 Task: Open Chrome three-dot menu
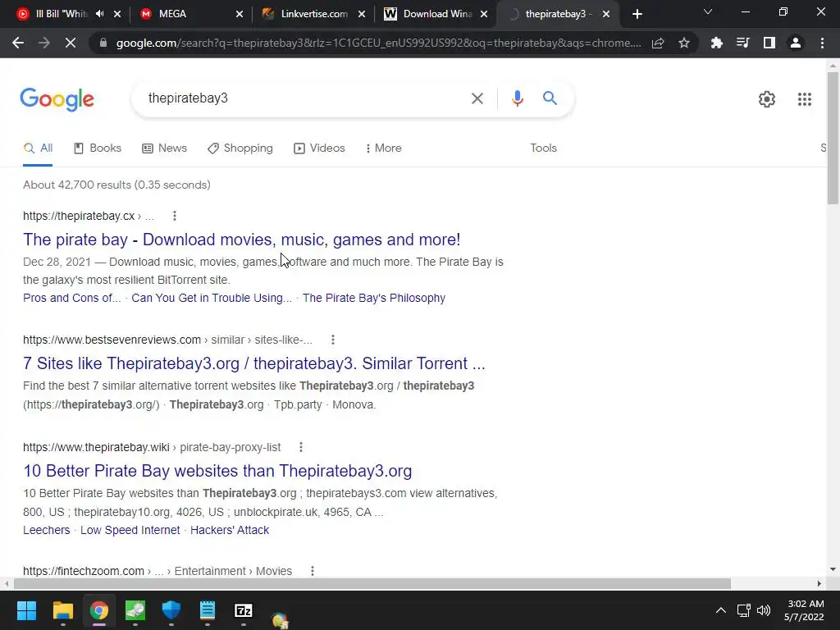click(x=822, y=43)
